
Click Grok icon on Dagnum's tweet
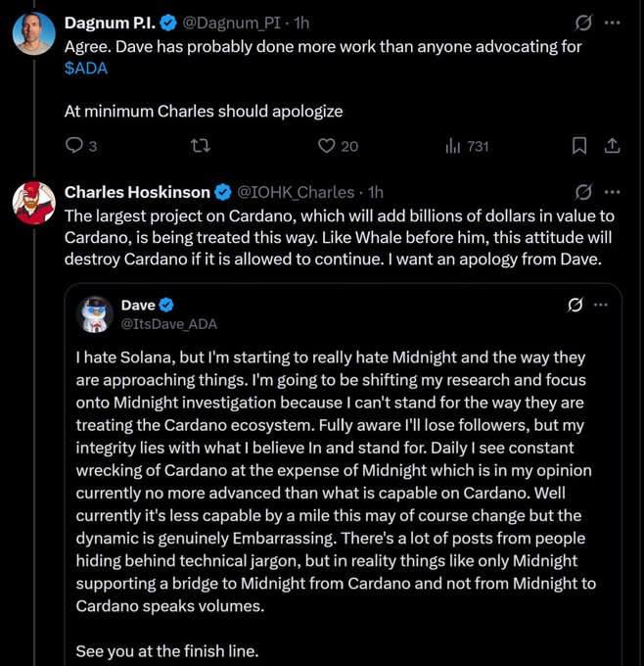583,21
